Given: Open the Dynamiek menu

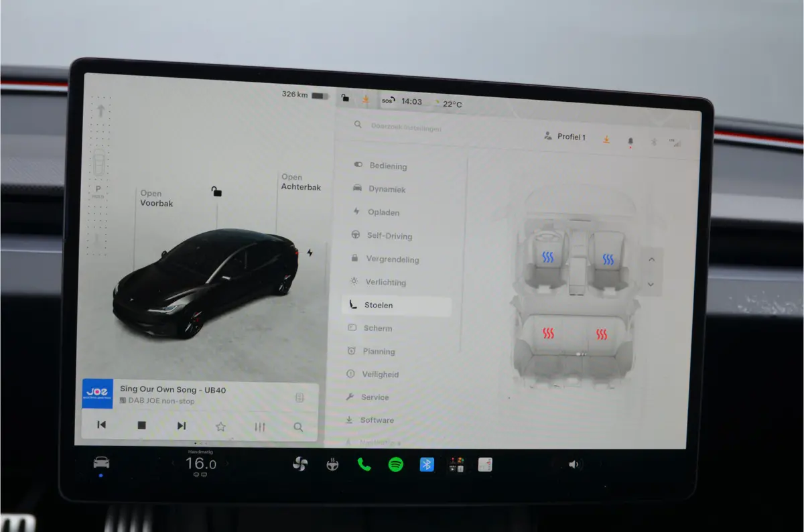Looking at the screenshot, I should tap(379, 189).
